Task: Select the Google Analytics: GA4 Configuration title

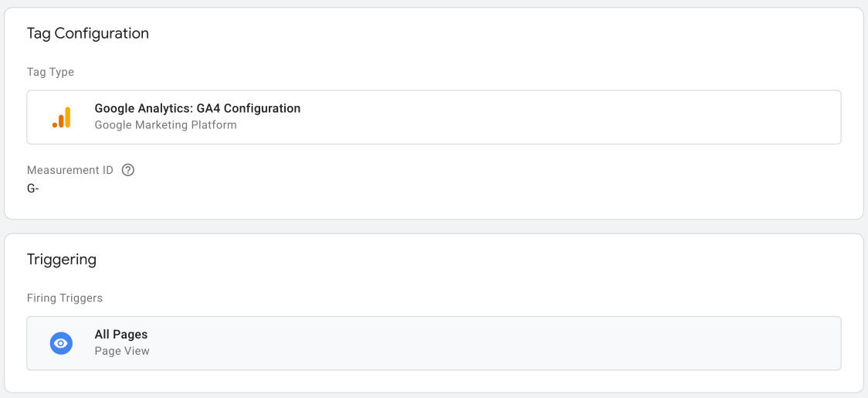Action: (197, 109)
